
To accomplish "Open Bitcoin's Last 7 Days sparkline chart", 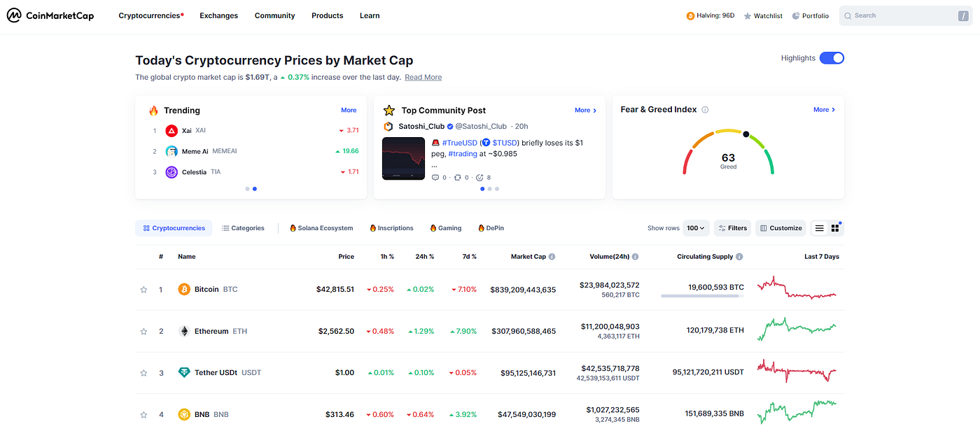I will (x=797, y=289).
